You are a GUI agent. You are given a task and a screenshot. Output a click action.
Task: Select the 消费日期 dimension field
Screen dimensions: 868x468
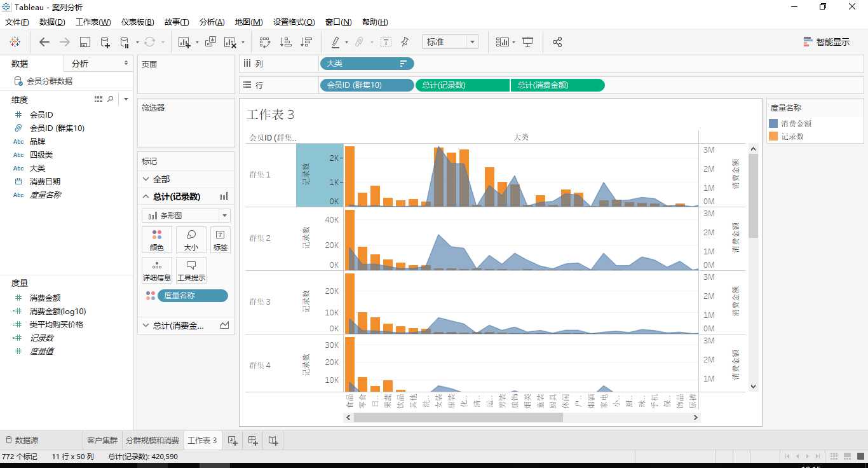point(45,182)
